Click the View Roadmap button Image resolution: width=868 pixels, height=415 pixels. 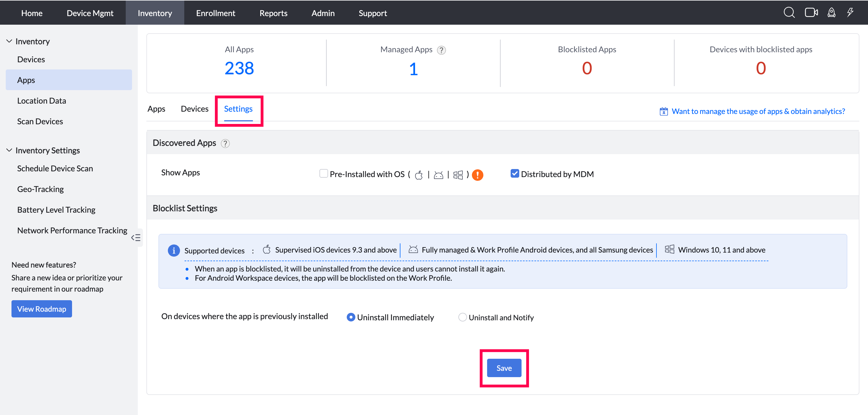pos(41,309)
